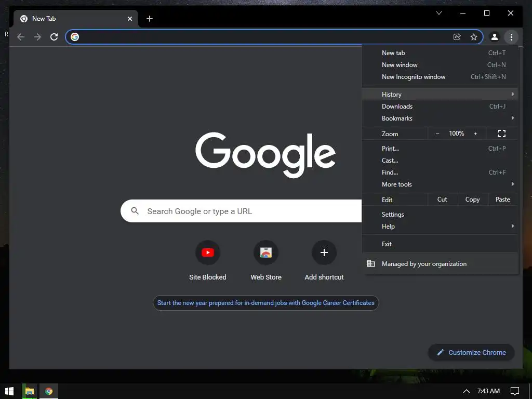
Task: Click the taskbar clock showing 7:43 AM
Action: 488,391
